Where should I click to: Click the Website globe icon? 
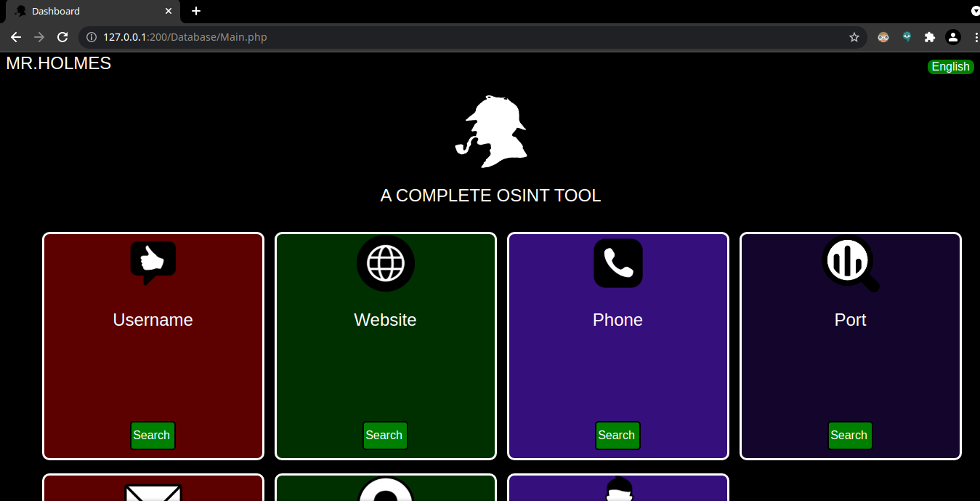point(386,262)
